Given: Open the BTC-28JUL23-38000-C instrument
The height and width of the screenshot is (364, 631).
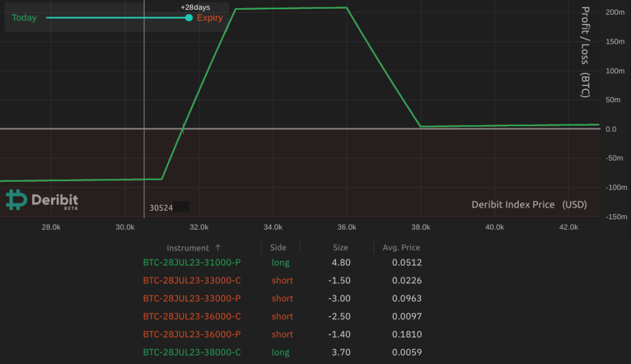Looking at the screenshot, I should (x=192, y=352).
